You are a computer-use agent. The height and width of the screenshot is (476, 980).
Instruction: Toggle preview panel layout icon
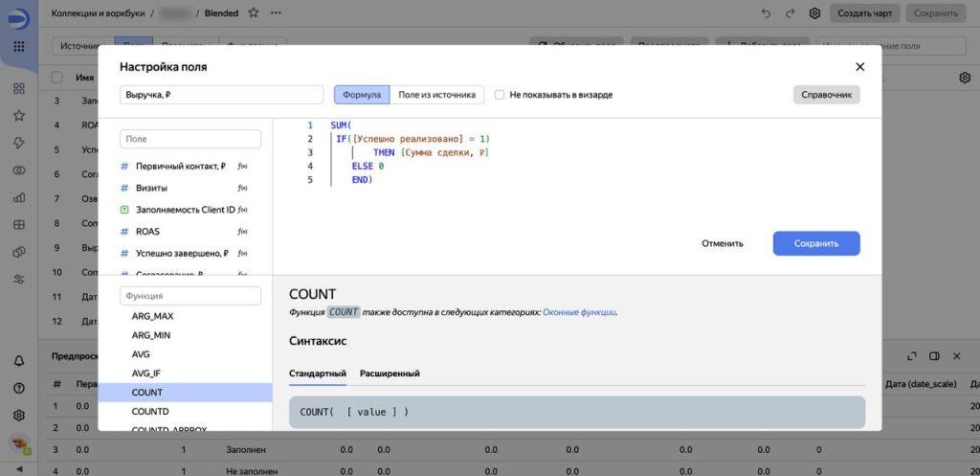934,356
